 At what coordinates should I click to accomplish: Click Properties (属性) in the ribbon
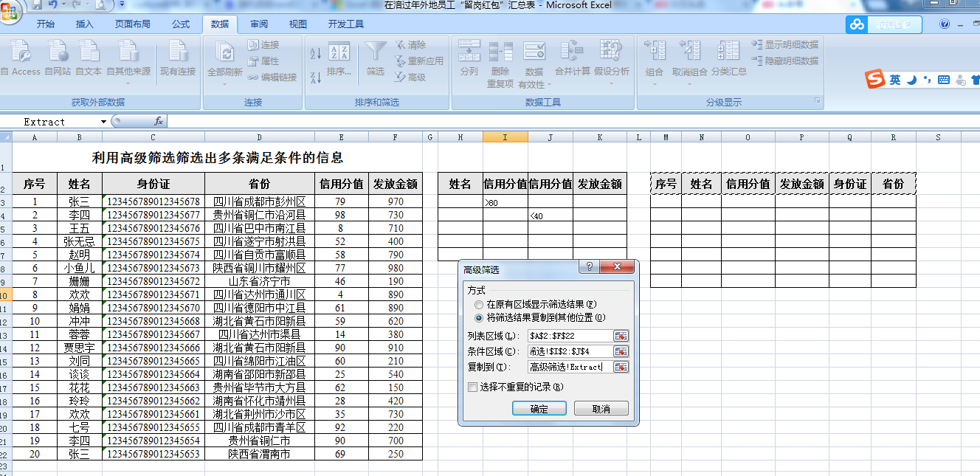click(263, 61)
